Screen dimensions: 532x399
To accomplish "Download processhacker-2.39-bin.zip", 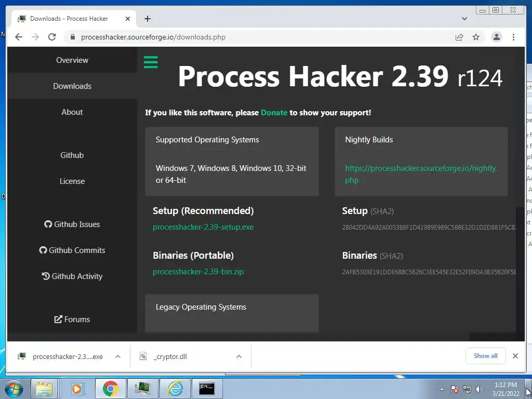I will click(198, 272).
